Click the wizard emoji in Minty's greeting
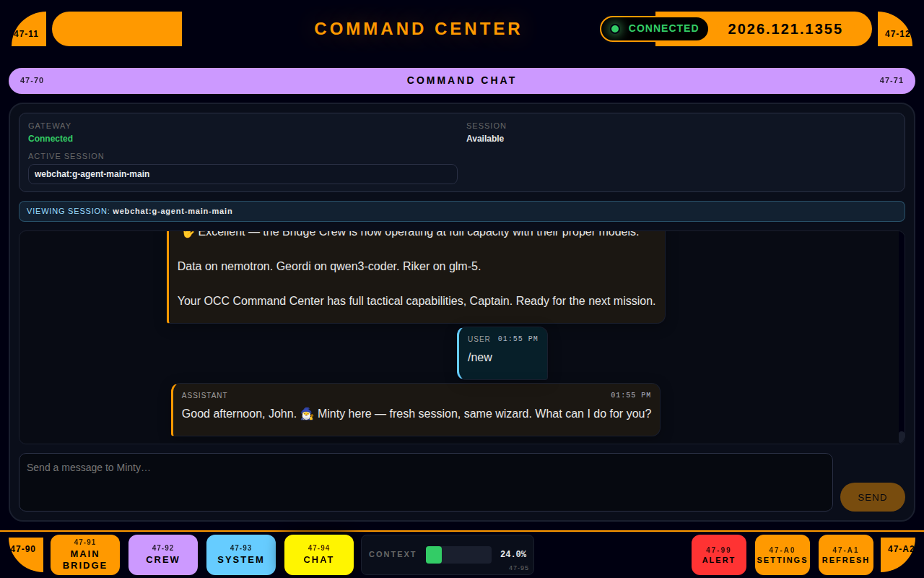Viewport: 924px width, 578px height. (307, 414)
